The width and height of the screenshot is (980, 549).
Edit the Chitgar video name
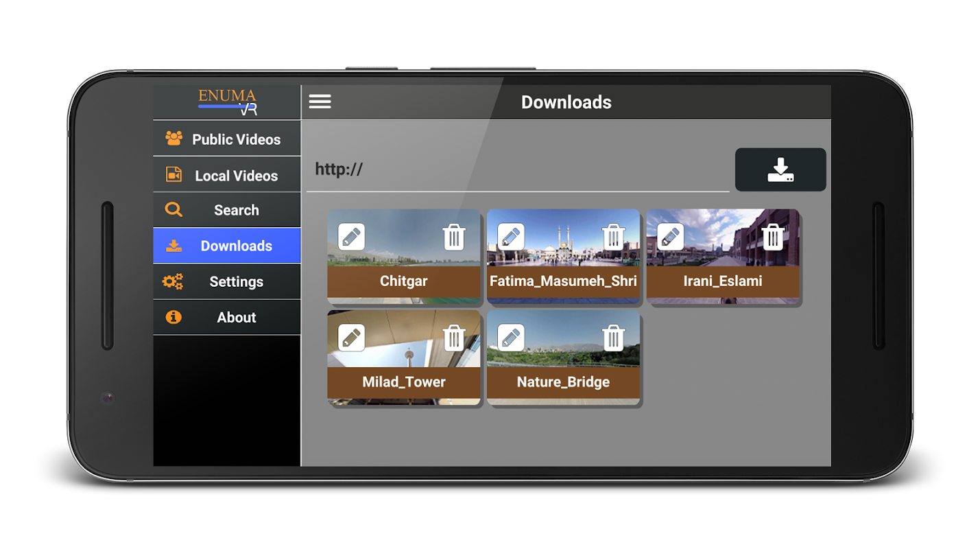351,237
